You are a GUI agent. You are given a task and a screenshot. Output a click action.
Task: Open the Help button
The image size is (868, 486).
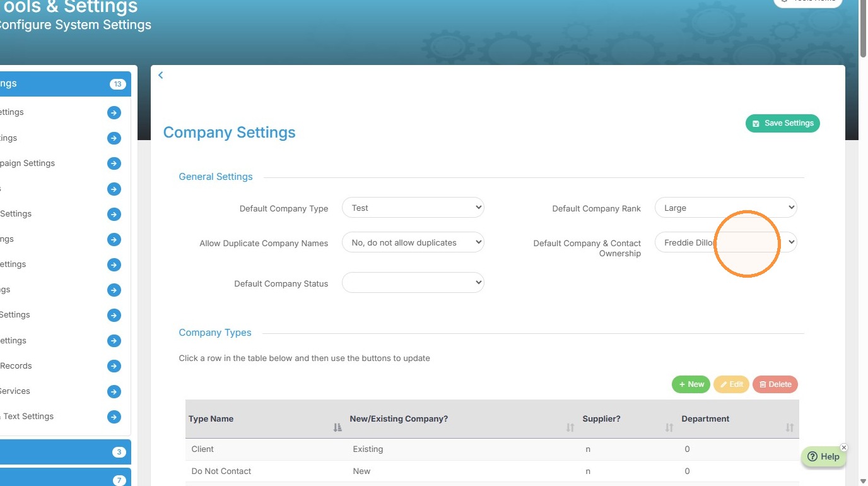824,457
